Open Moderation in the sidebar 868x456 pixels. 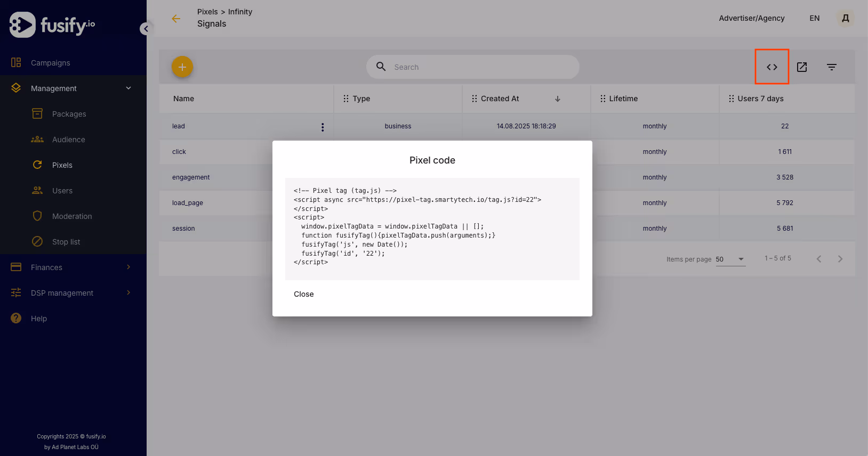72,216
